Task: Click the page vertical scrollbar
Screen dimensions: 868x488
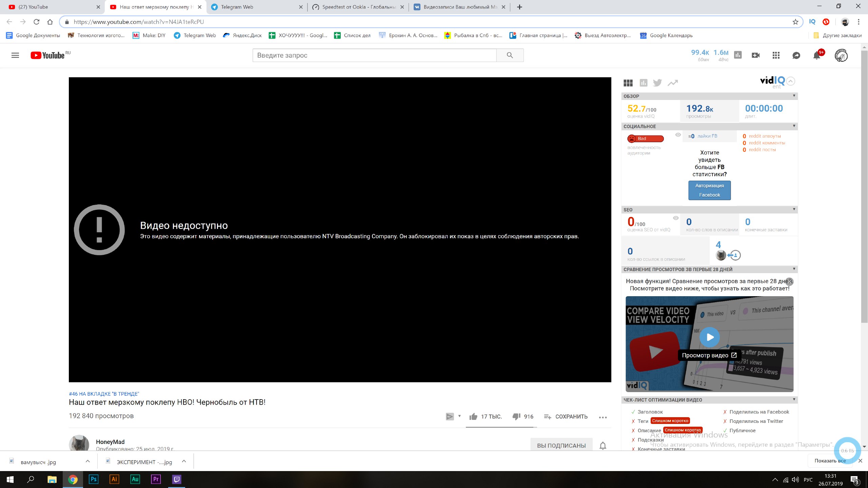Action: coord(864,186)
